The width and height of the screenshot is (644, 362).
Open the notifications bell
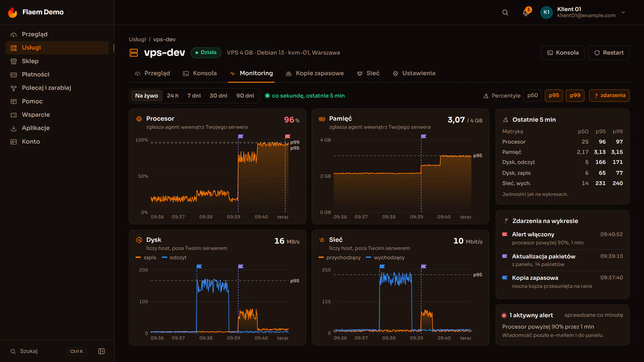click(x=526, y=12)
